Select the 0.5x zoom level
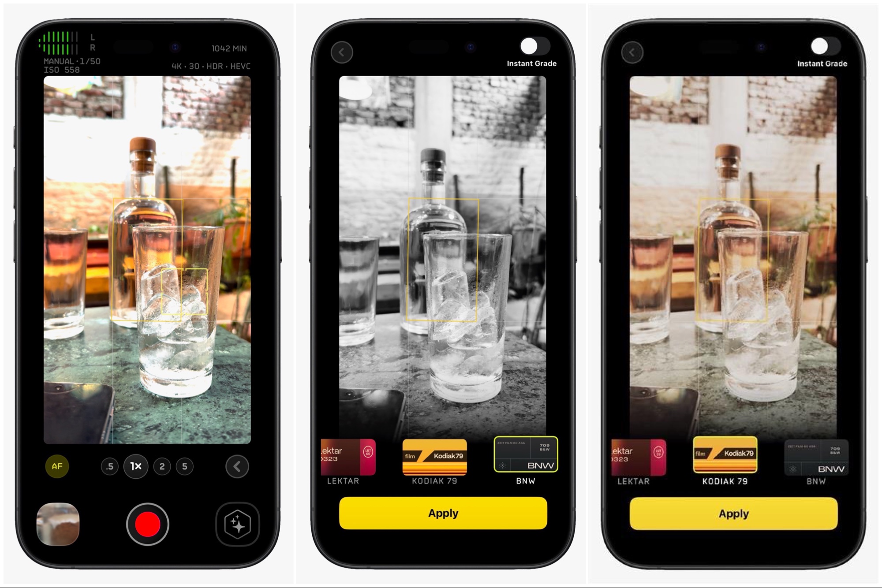Viewport: 882px width, 588px height. [108, 467]
